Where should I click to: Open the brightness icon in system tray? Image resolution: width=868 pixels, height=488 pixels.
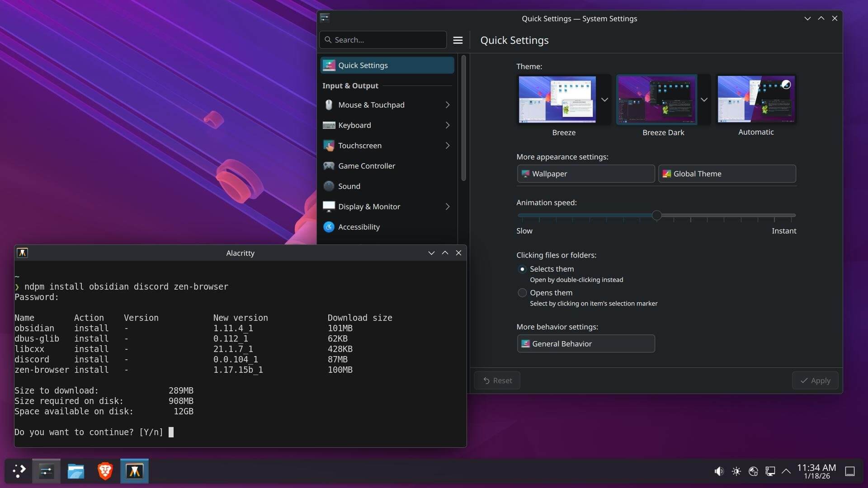(736, 471)
